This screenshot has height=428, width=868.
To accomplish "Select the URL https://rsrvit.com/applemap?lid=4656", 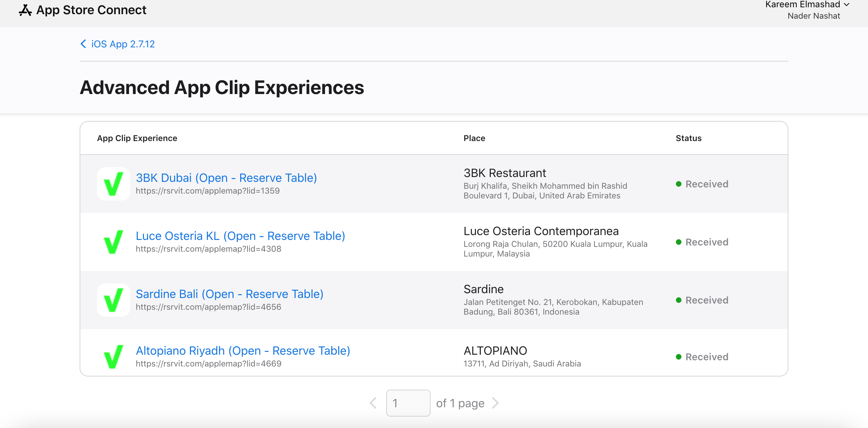I will click(x=208, y=307).
